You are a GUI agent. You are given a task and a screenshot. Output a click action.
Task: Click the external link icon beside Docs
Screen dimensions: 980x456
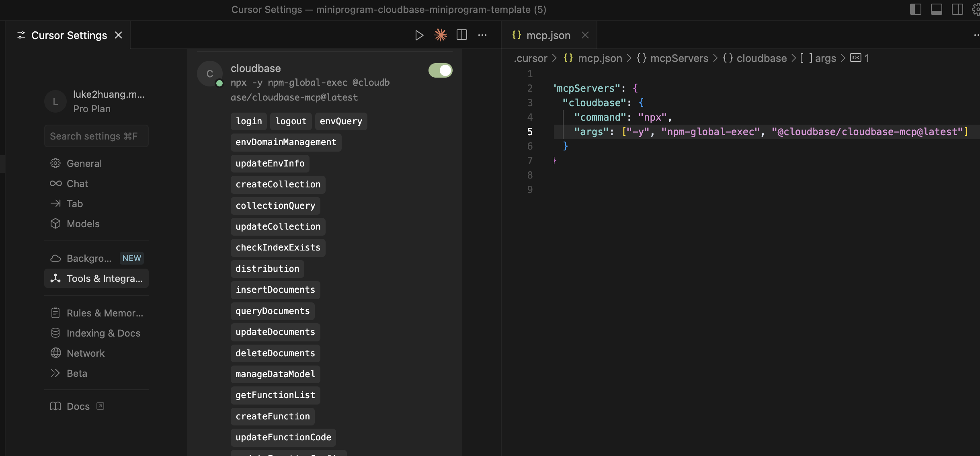click(100, 406)
